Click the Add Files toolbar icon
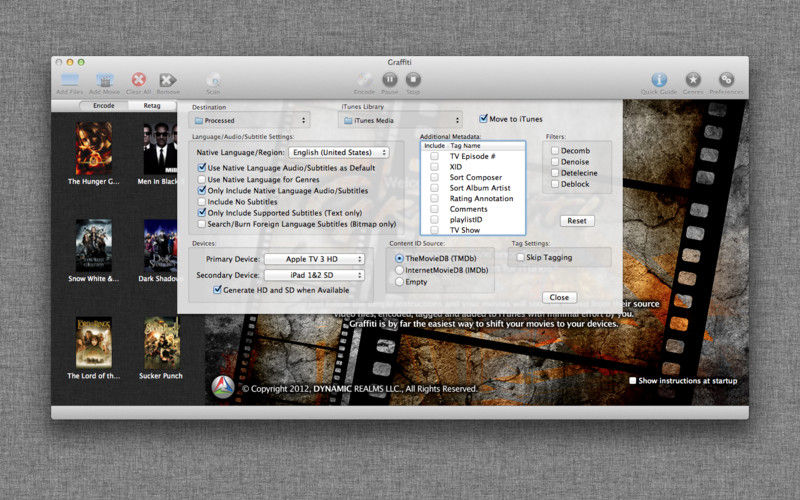 tap(69, 80)
